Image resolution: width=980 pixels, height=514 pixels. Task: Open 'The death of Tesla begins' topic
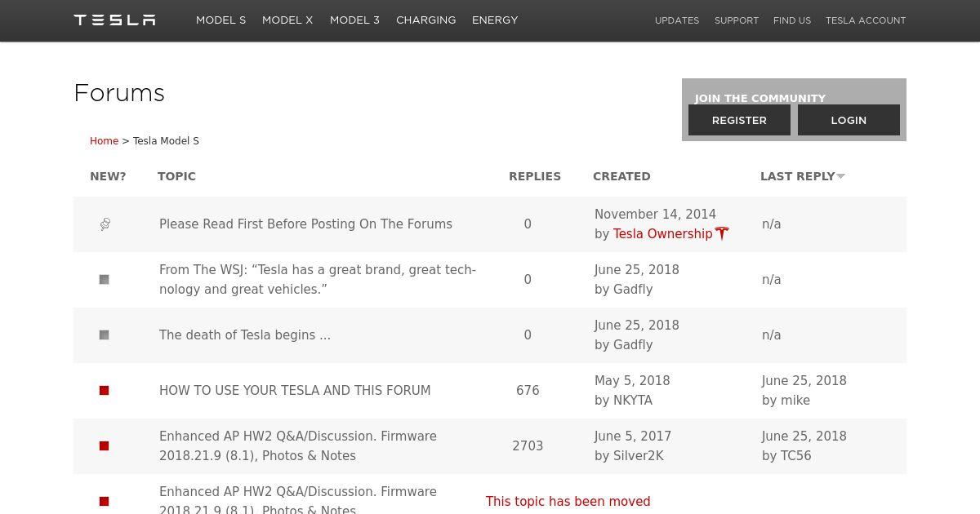tap(245, 335)
